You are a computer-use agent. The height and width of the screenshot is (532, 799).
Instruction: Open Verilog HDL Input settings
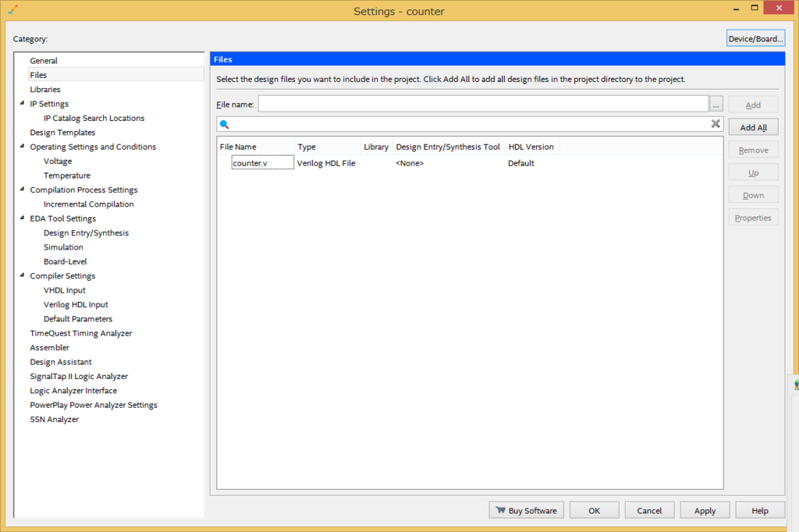click(76, 304)
